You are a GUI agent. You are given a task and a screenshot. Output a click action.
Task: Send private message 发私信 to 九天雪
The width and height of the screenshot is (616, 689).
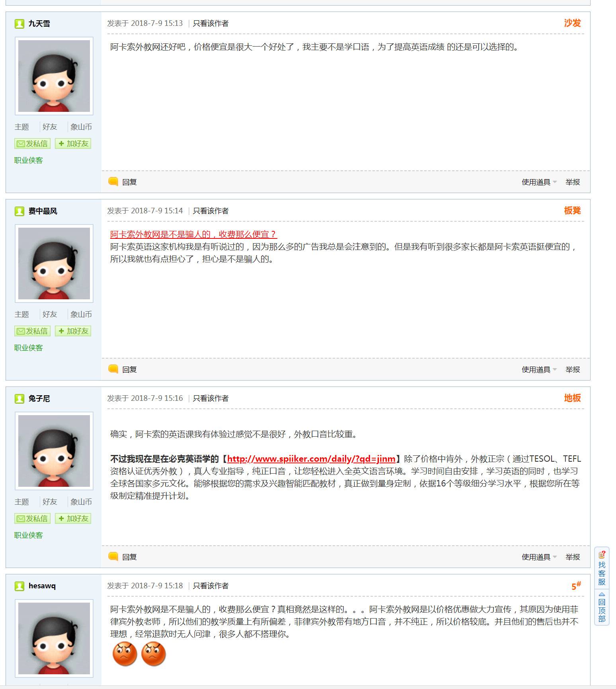[x=33, y=144]
